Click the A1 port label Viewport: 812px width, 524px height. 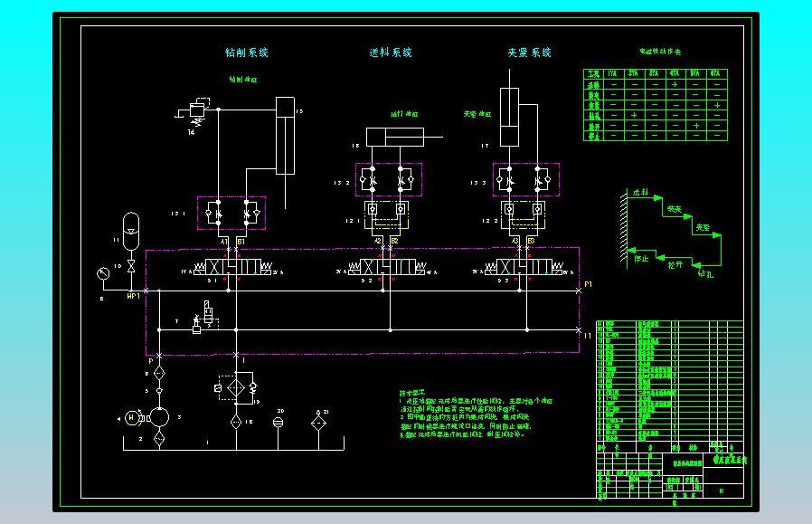tap(224, 242)
